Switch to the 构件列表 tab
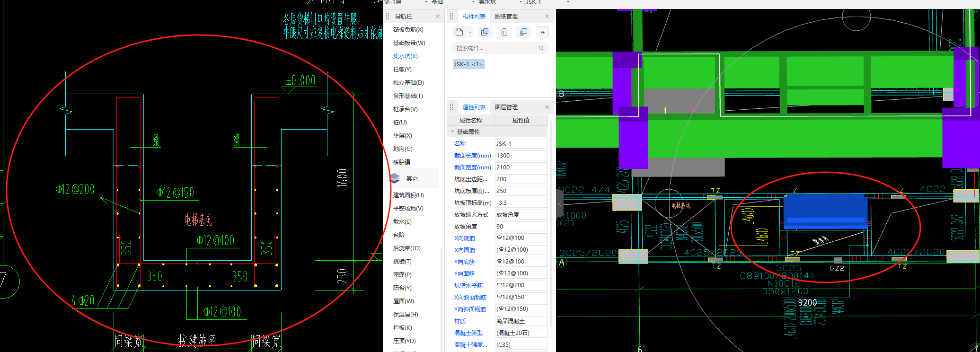The image size is (980, 352). 474,16
